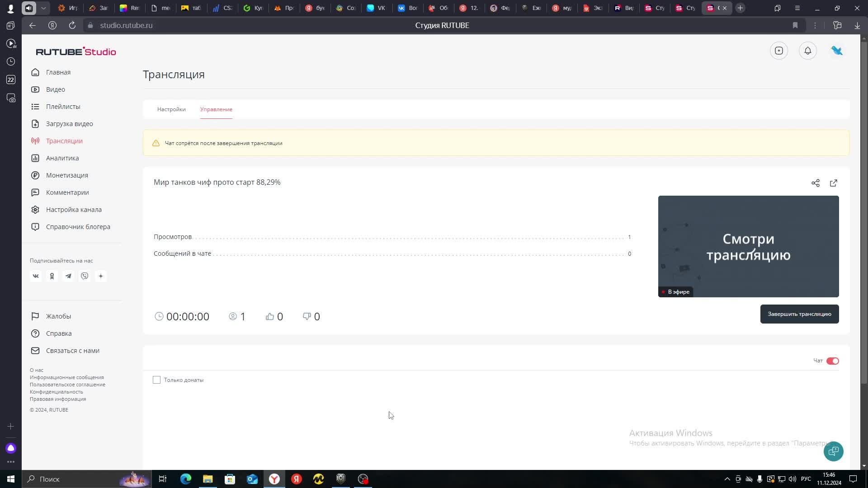Select Трансляции in the sidebar
The height and width of the screenshot is (488, 868).
(64, 141)
